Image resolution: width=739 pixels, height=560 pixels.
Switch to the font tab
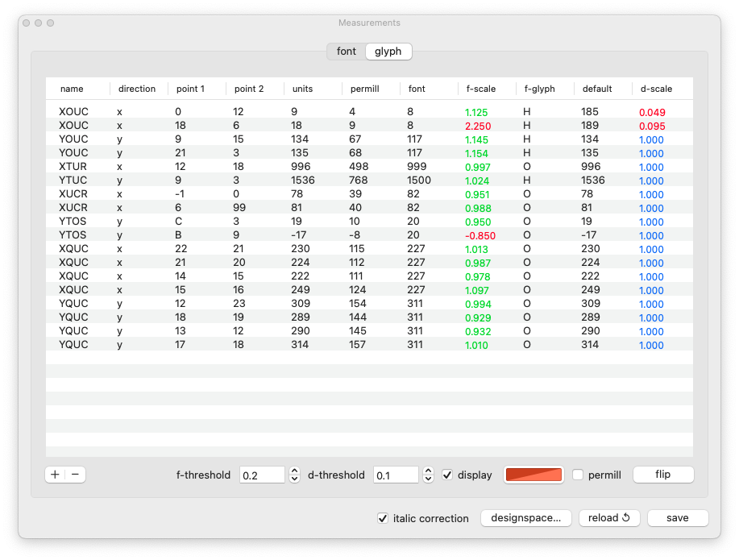(346, 52)
